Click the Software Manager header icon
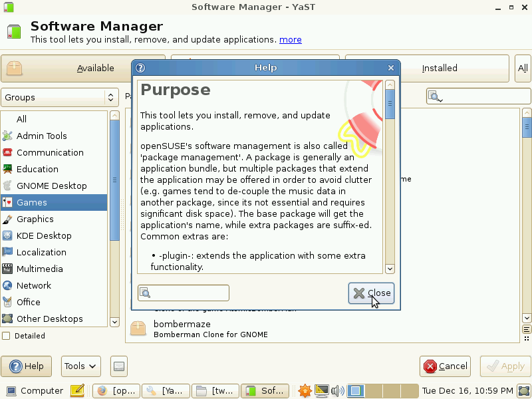 (x=14, y=32)
